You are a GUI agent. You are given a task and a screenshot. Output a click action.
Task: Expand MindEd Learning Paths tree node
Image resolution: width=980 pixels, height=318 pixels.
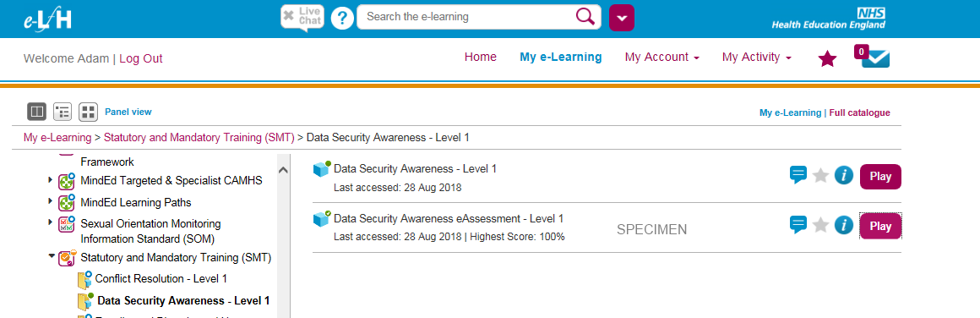[51, 202]
